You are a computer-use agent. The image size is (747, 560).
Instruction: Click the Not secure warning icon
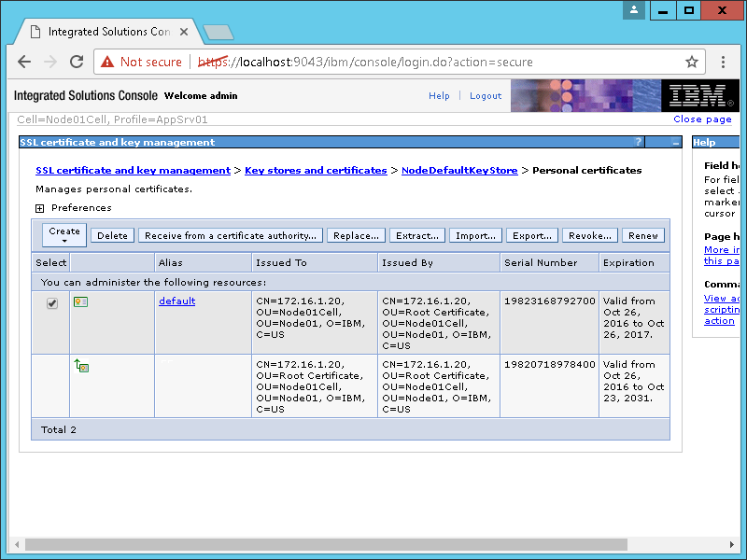tap(108, 63)
